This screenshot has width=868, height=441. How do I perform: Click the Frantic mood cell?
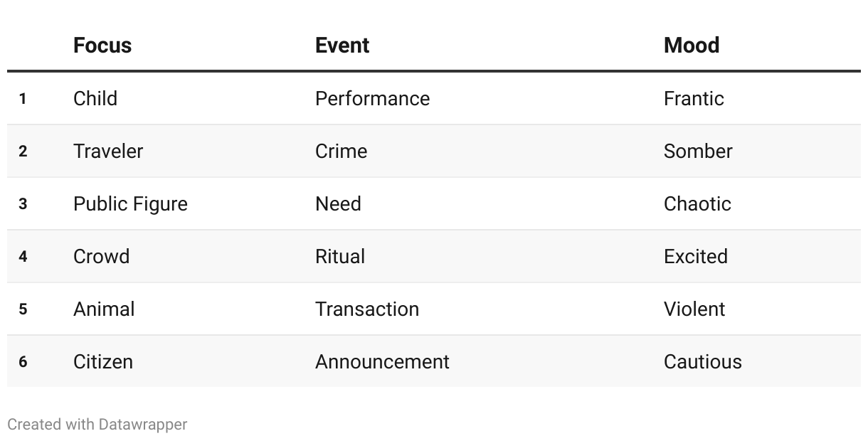point(694,98)
